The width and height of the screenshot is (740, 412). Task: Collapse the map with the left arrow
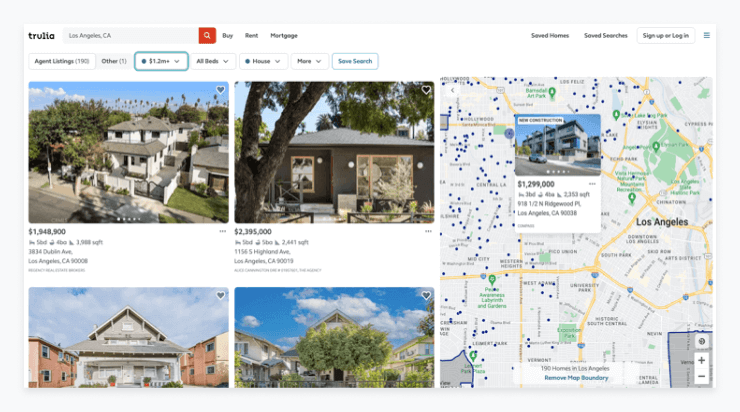pyautogui.click(x=451, y=90)
